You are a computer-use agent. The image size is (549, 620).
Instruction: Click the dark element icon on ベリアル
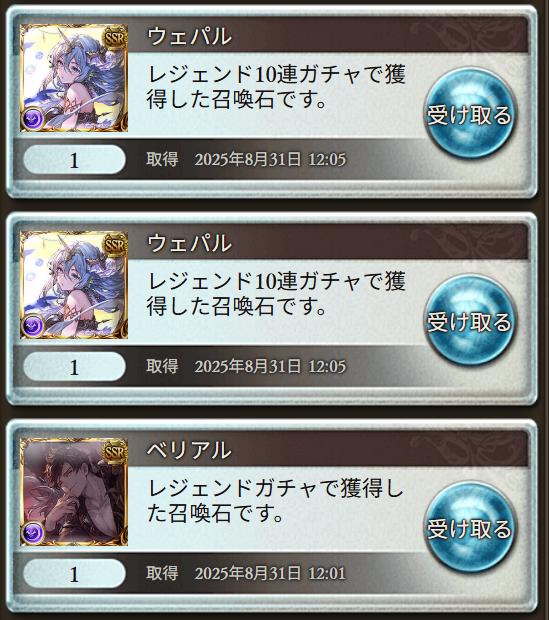point(33,532)
